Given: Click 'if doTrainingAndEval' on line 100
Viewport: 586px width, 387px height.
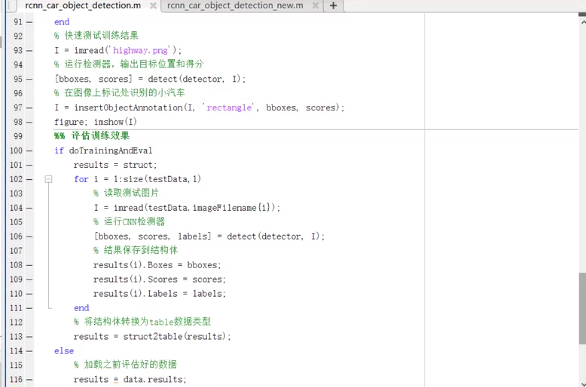Looking at the screenshot, I should (x=103, y=151).
